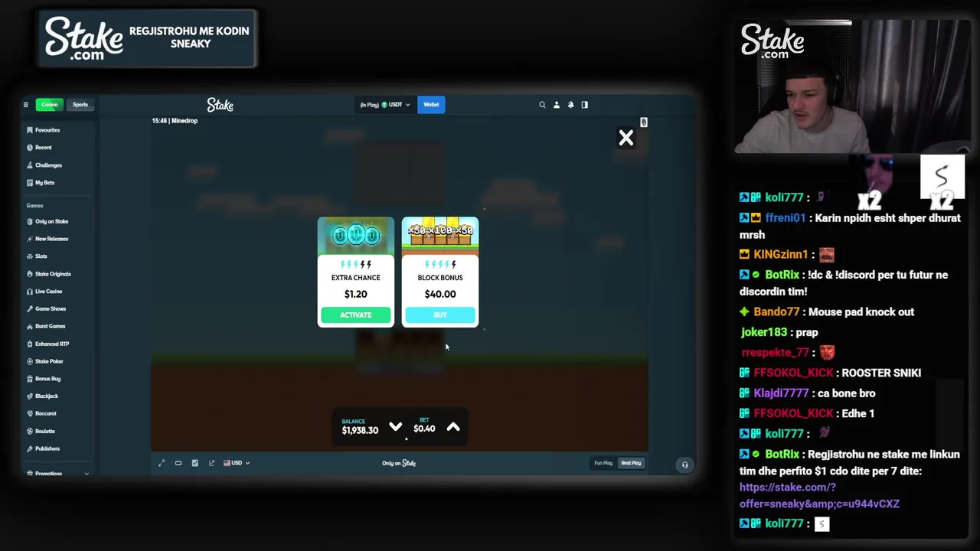Click username joker183 in chat

click(764, 333)
